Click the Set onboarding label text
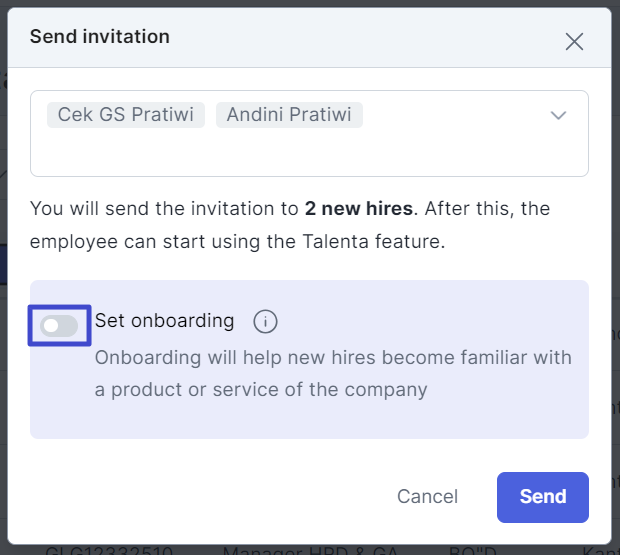This screenshot has height=555, width=620. click(164, 321)
